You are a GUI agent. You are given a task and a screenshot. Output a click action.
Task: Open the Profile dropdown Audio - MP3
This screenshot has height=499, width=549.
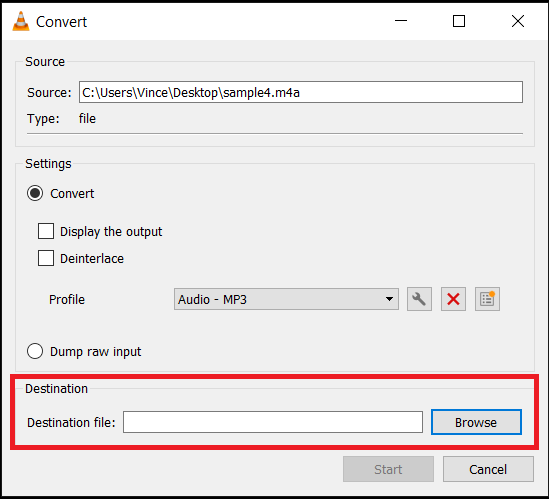tap(286, 299)
